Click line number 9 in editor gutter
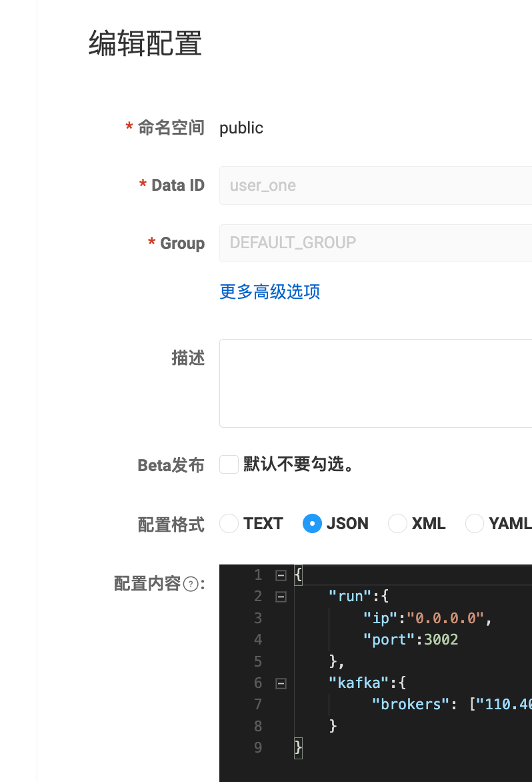Screen dimensions: 532x782 (258, 747)
